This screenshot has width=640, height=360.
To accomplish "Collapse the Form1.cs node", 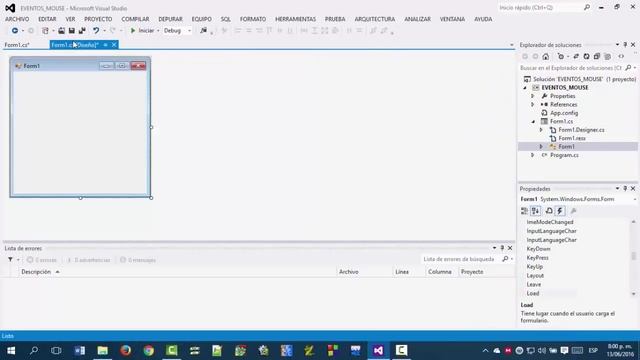I will pos(533,122).
